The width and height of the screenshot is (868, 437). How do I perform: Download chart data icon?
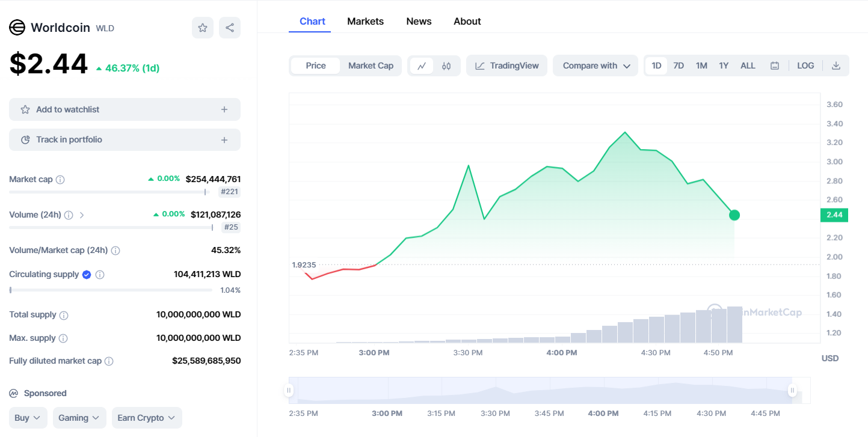click(836, 66)
